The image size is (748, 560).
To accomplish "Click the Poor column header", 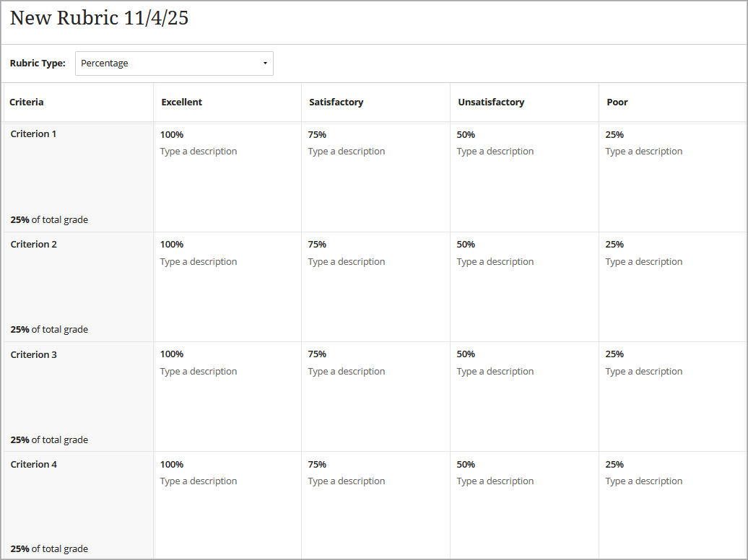I will point(617,102).
